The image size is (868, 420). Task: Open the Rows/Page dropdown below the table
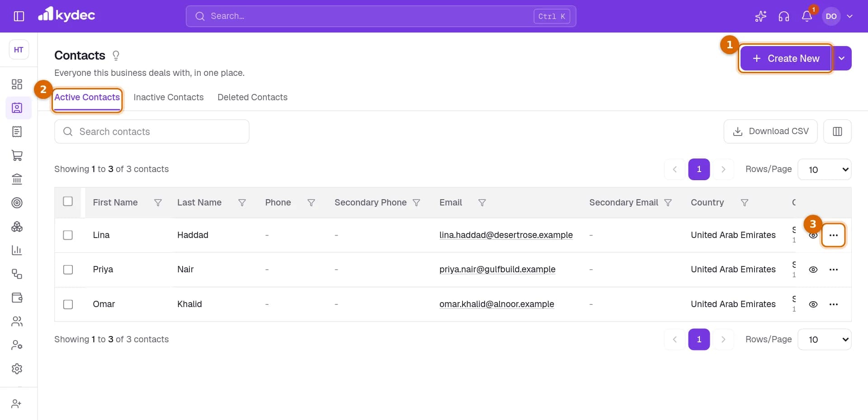coord(825,340)
